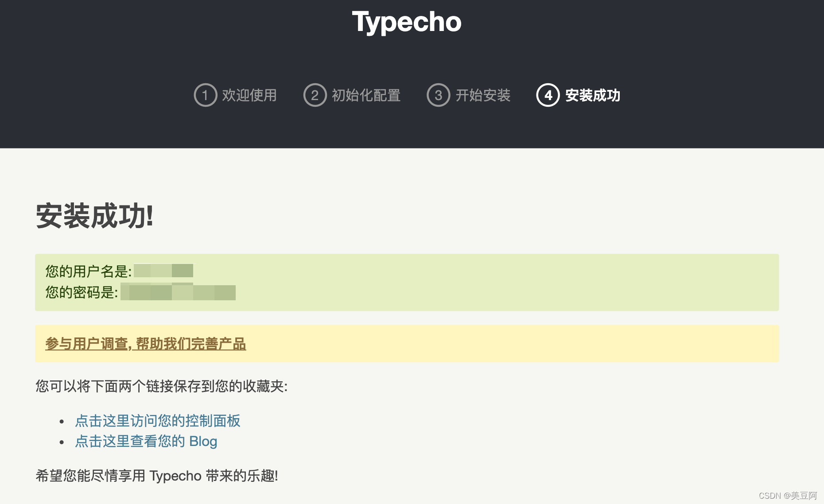Click the 您的用户名是 label
824x504 pixels.
(x=89, y=271)
